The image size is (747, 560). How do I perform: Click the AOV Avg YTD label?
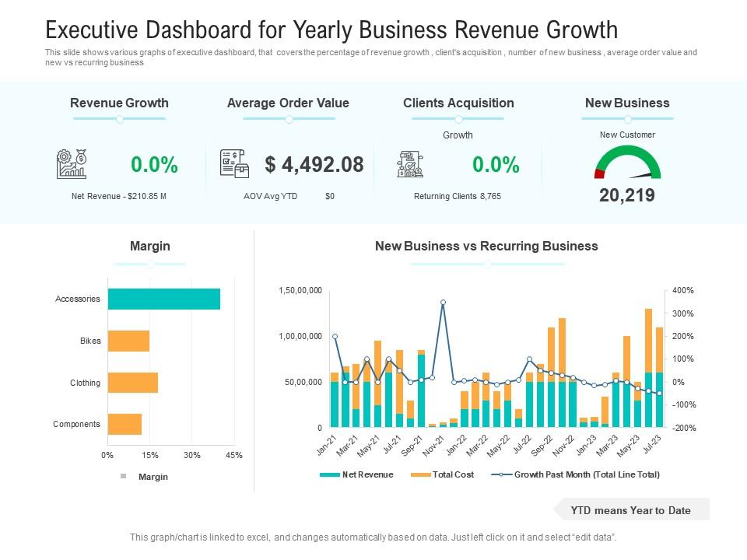270,196
